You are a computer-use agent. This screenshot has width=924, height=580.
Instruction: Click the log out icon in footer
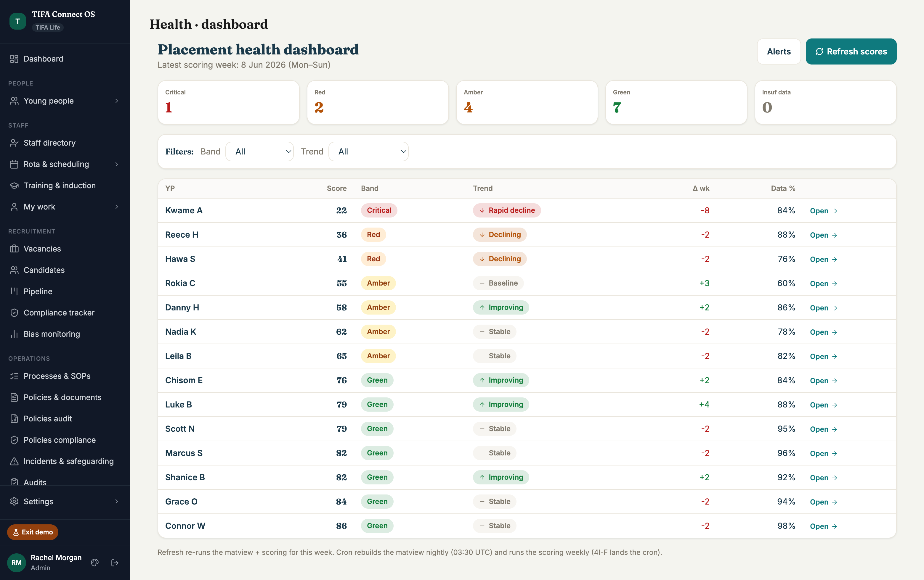coord(115,562)
